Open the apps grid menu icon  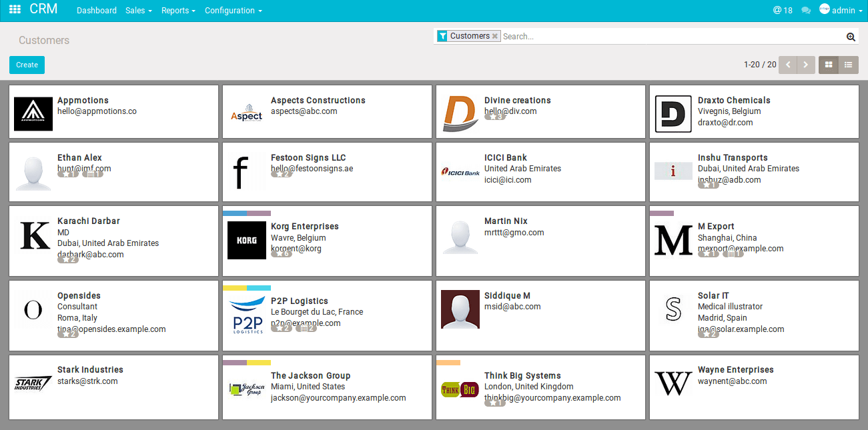pos(15,10)
